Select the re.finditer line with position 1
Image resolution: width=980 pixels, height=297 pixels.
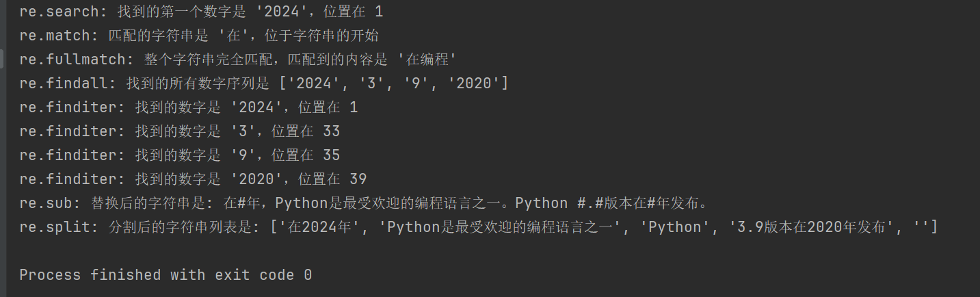pyautogui.click(x=189, y=107)
